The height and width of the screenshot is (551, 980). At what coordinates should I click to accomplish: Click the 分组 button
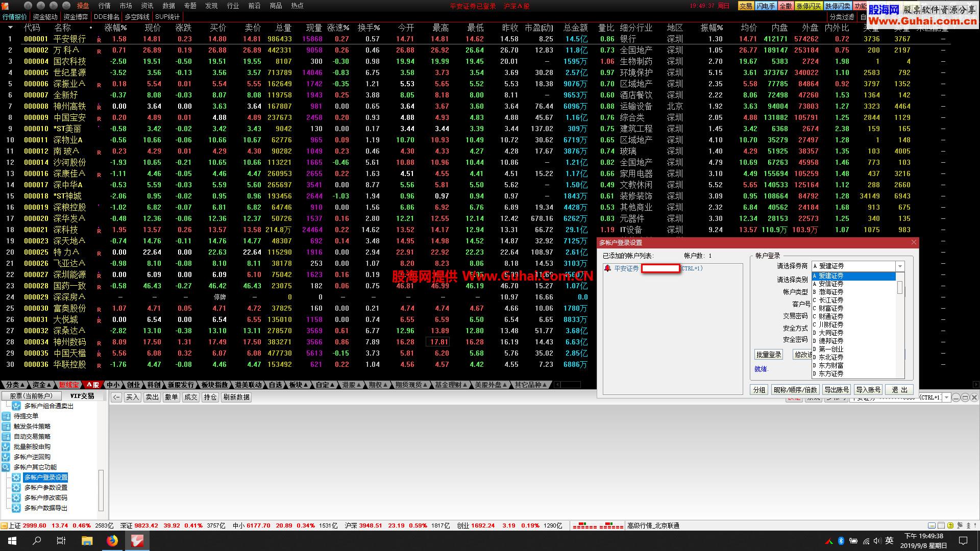pyautogui.click(x=759, y=390)
